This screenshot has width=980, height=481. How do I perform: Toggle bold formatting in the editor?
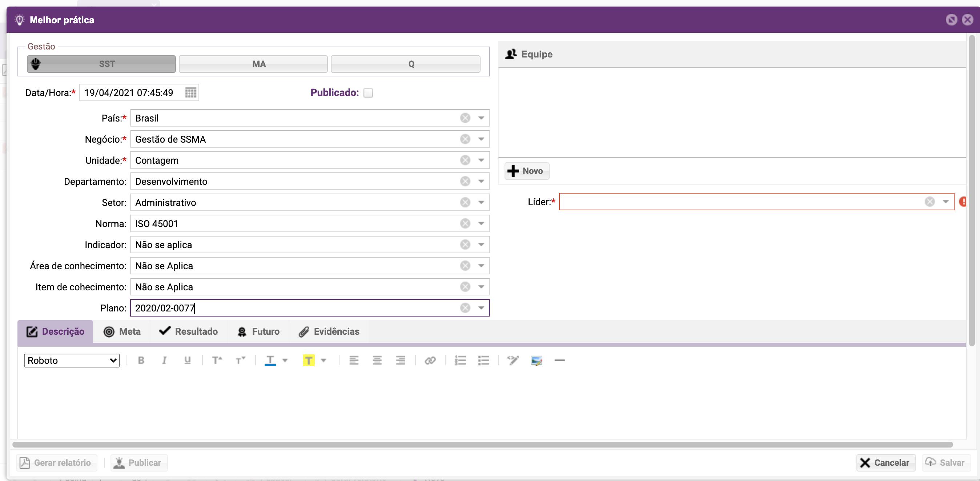click(141, 360)
